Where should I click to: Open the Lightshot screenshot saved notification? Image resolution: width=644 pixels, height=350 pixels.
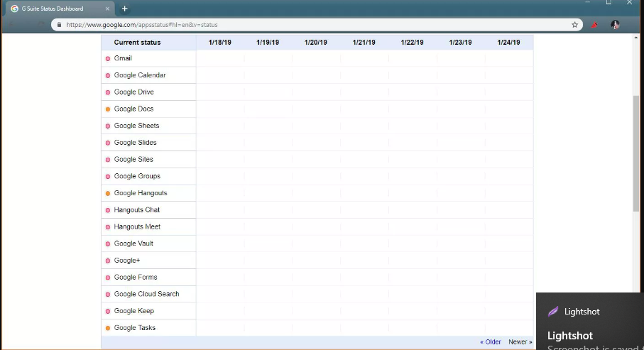[590, 321]
